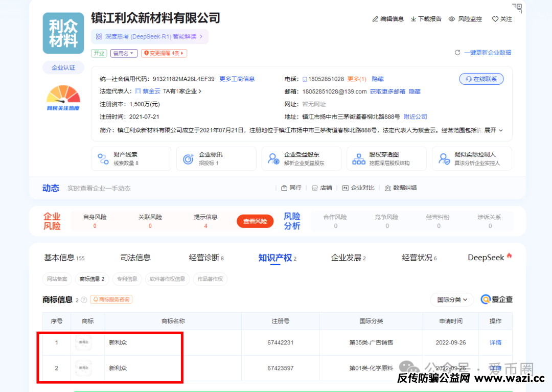Click 更多(1) next to phone number
The width and height of the screenshot is (552, 392).
[x=357, y=79]
